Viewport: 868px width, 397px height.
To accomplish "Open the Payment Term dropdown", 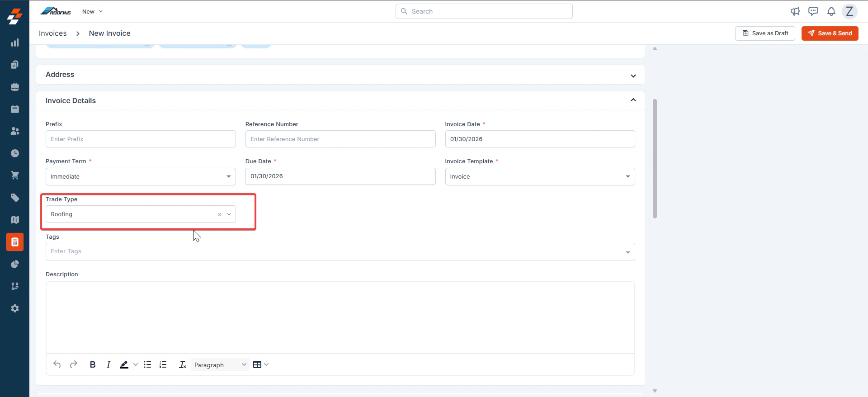I will [141, 176].
